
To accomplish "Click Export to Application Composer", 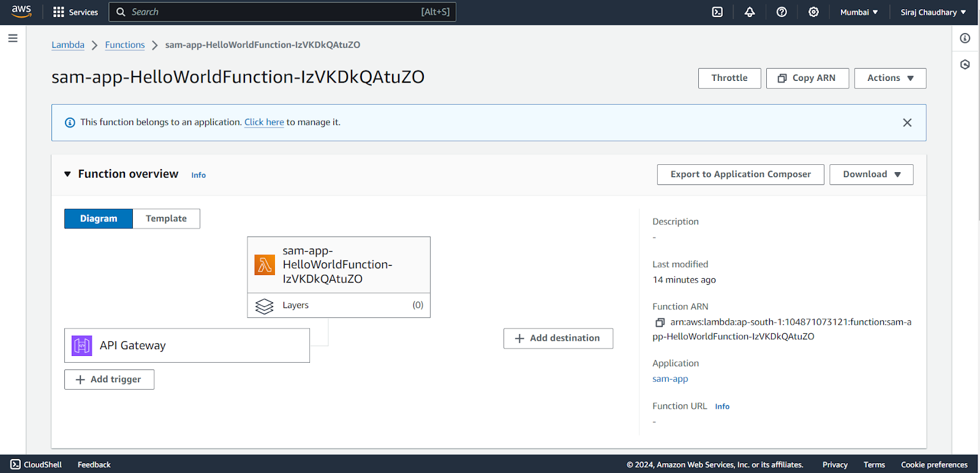I will (x=741, y=175).
